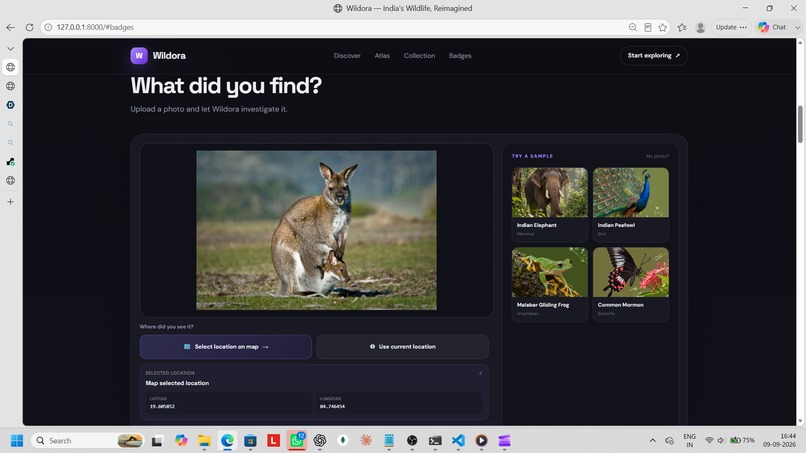Open a new tab with the plus icon

10,202
